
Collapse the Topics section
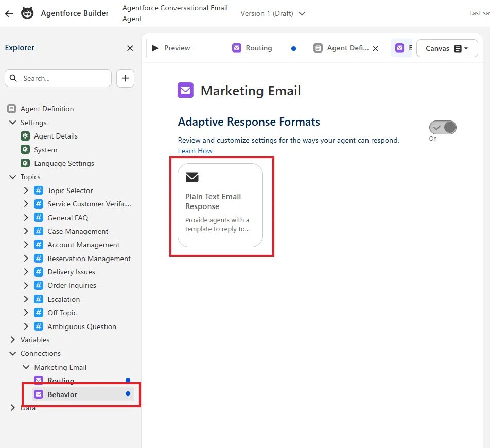(x=12, y=177)
